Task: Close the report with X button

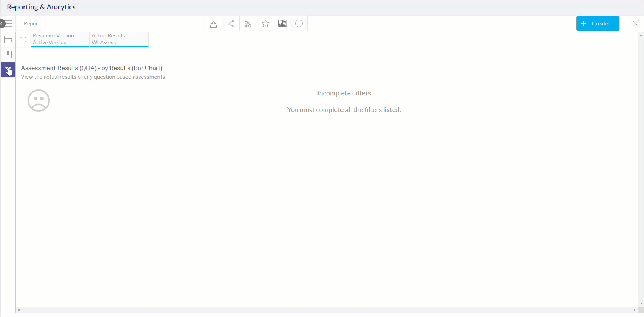Action: (x=636, y=24)
